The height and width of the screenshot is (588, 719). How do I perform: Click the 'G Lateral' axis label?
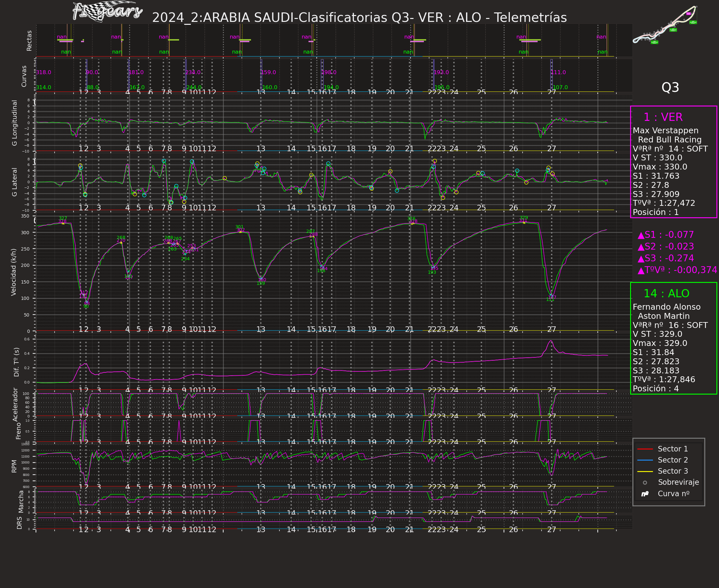point(15,182)
